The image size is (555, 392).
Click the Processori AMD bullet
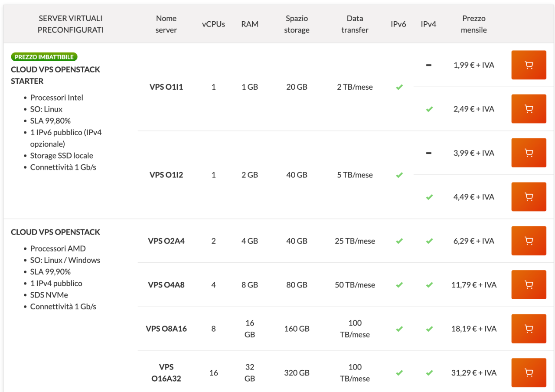58,248
